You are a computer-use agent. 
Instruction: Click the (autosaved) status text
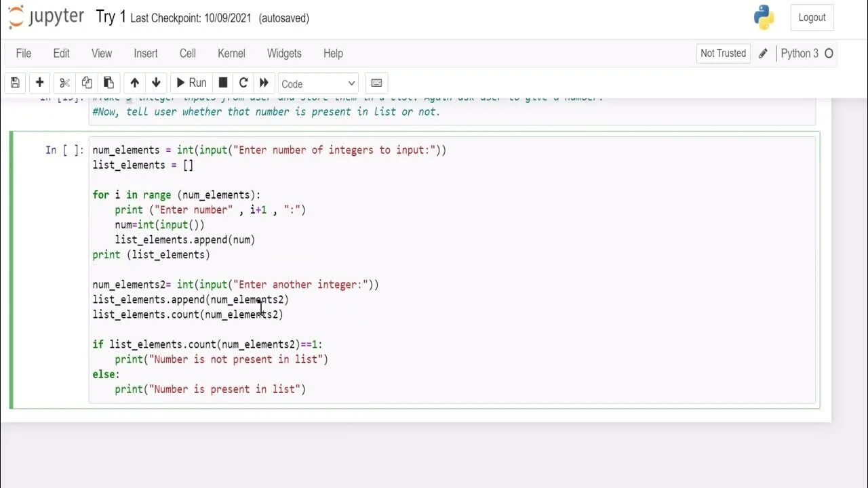[283, 18]
